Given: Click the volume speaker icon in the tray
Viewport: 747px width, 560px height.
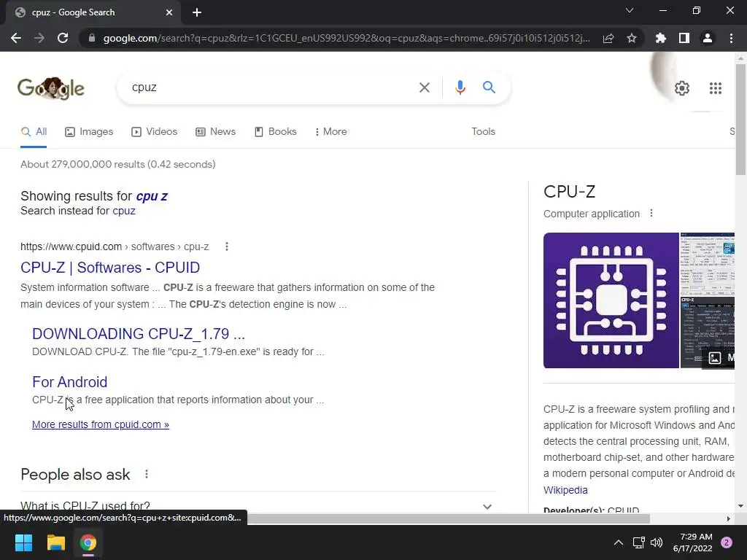Looking at the screenshot, I should click(x=657, y=542).
